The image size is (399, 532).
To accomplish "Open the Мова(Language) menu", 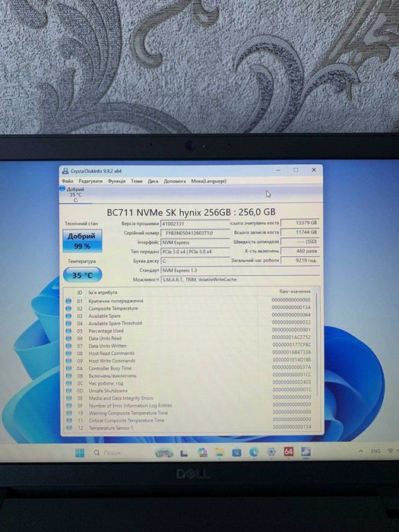I will (209, 181).
